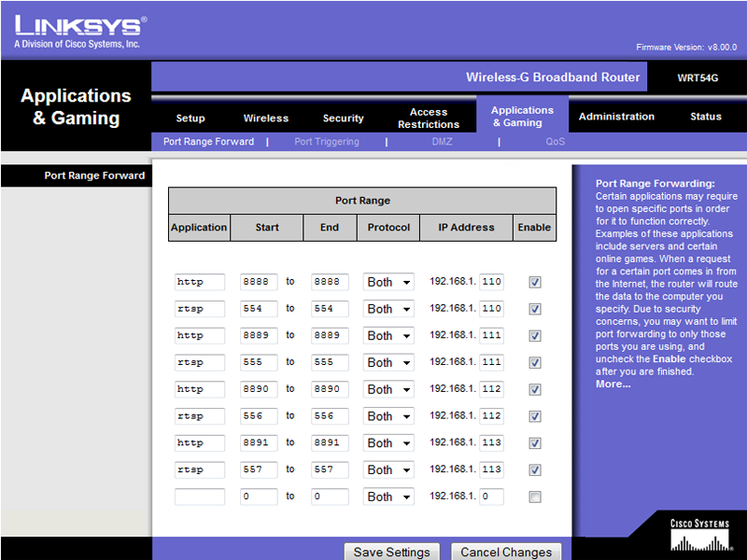This screenshot has width=747, height=560.
Task: Click the Linksys logo
Action: coord(80,32)
